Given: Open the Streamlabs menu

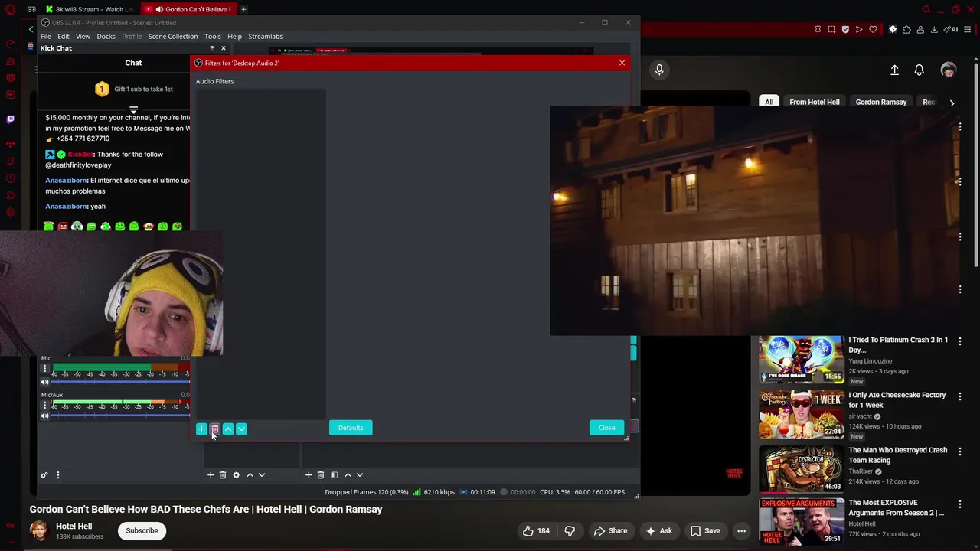Looking at the screenshot, I should tap(266, 36).
